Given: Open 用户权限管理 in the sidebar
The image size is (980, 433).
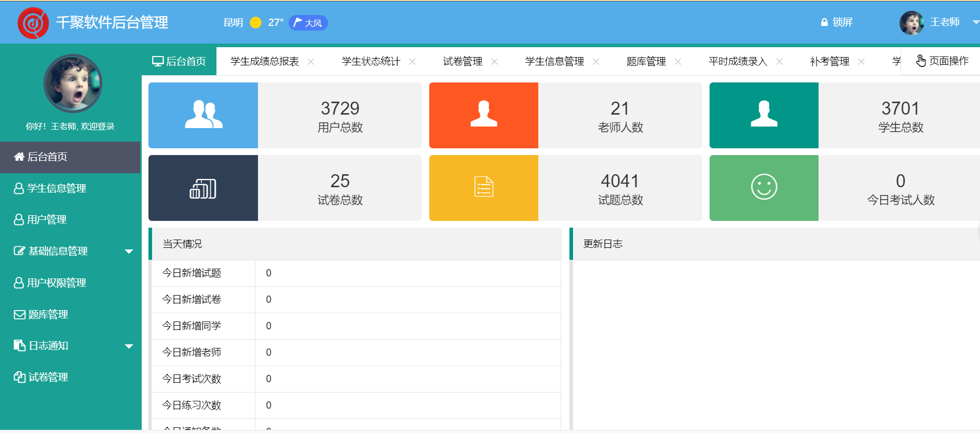Looking at the screenshot, I should (x=56, y=283).
